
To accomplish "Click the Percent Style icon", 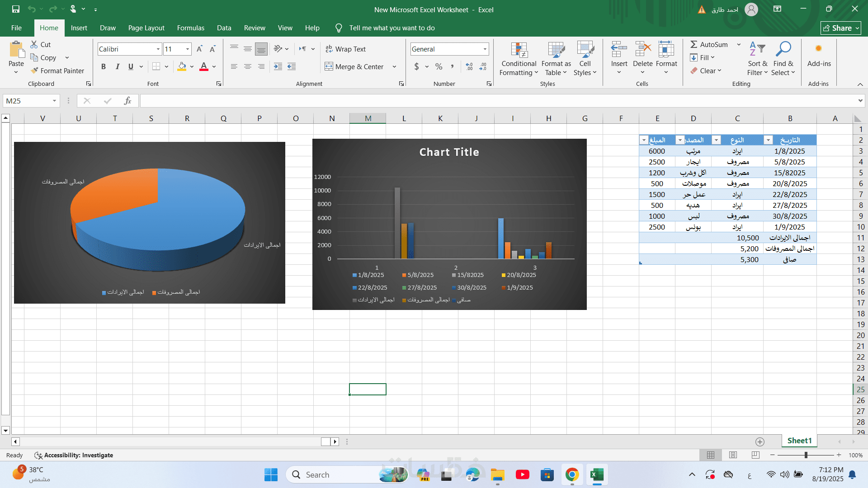I will coord(439,66).
